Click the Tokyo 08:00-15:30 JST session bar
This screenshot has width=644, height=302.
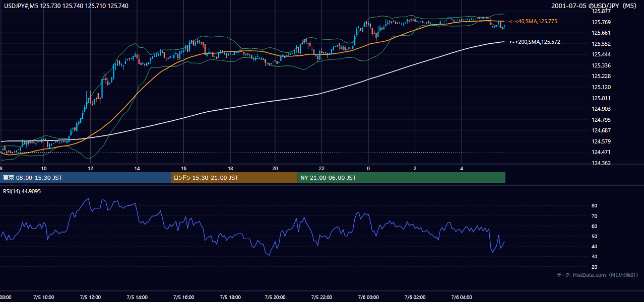86,178
